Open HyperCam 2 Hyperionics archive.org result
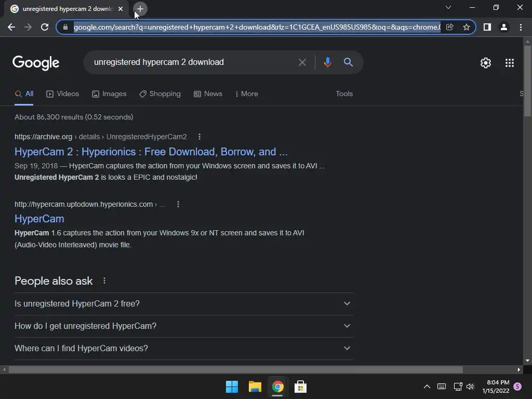 [x=151, y=152]
